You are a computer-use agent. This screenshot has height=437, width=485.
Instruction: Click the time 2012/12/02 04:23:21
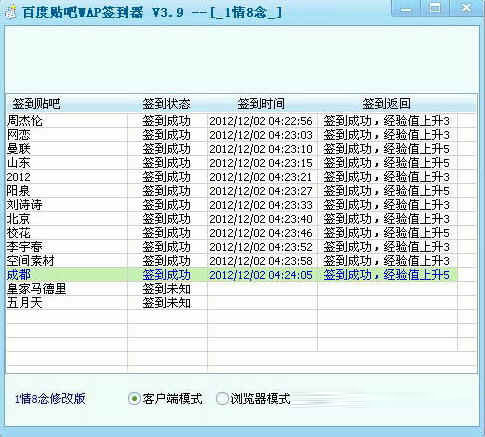click(261, 177)
